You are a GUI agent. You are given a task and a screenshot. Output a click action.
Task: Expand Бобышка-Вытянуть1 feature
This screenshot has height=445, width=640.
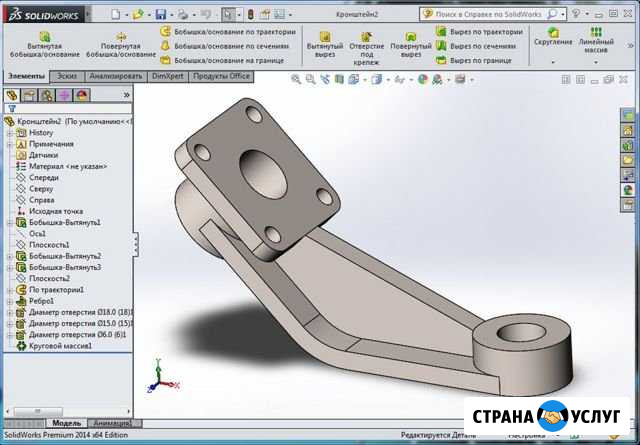(x=10, y=223)
